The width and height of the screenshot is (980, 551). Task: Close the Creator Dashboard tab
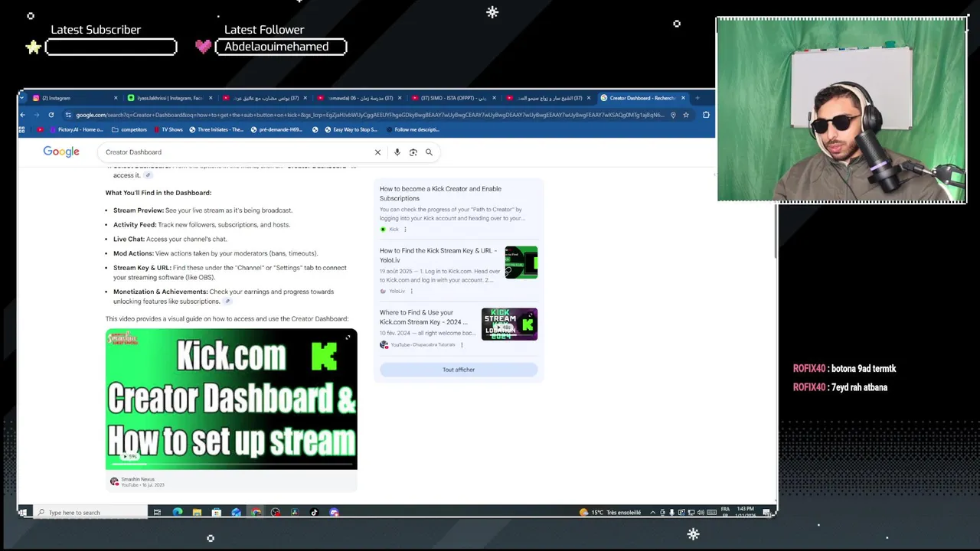click(x=683, y=98)
